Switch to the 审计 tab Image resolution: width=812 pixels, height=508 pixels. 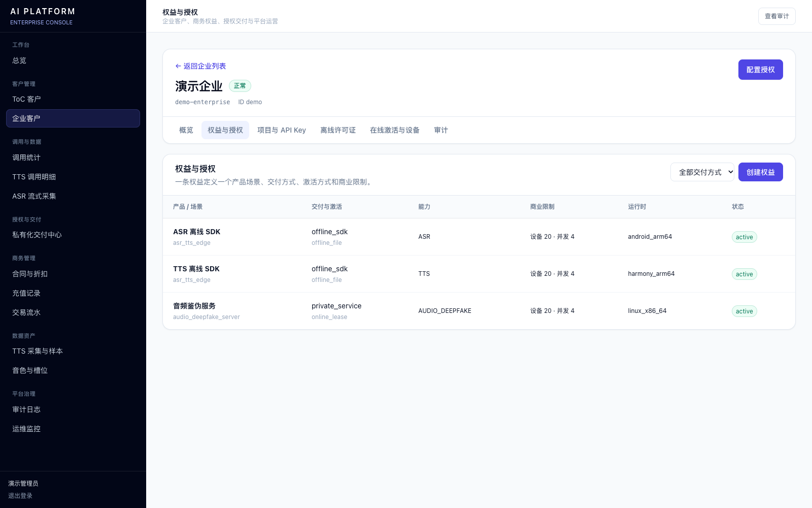[x=441, y=130]
